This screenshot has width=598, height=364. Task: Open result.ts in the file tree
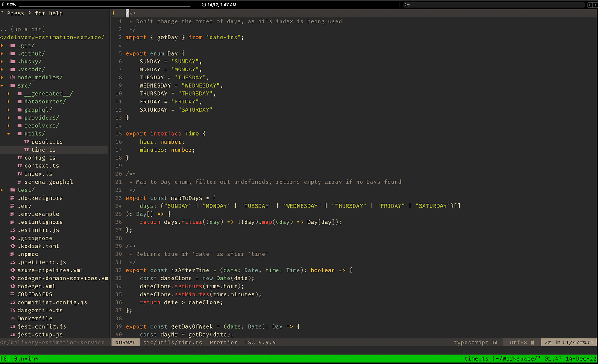[x=47, y=142]
